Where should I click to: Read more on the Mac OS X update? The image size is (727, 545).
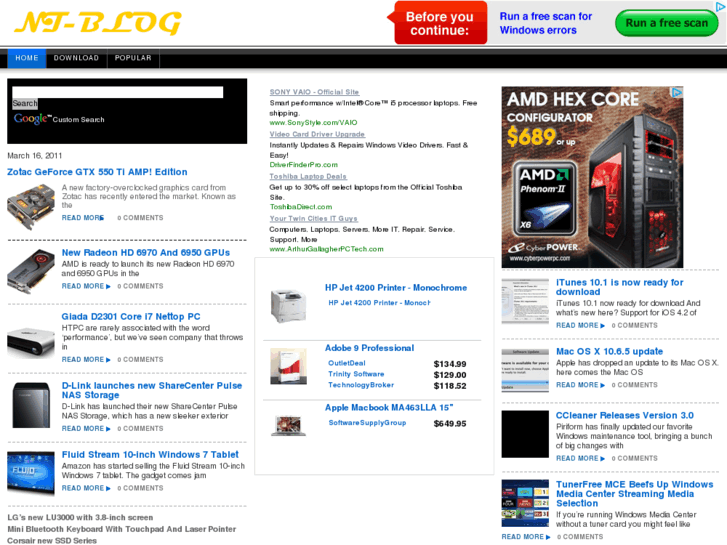[x=580, y=385]
